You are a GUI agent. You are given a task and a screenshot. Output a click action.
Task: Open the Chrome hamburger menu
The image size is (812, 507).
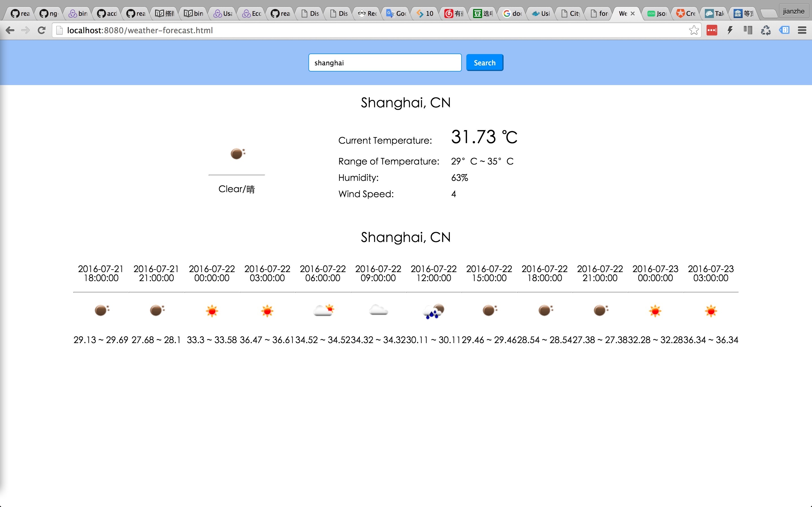point(802,30)
